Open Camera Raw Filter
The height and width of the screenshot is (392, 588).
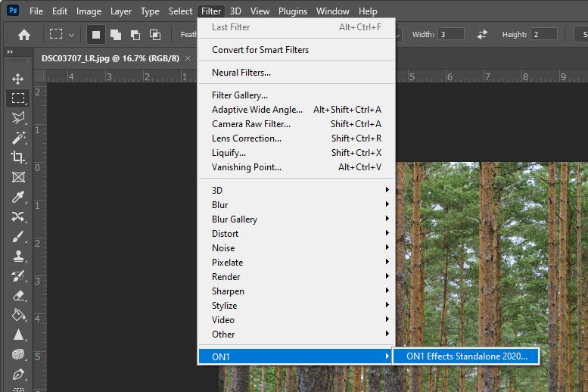click(296, 124)
